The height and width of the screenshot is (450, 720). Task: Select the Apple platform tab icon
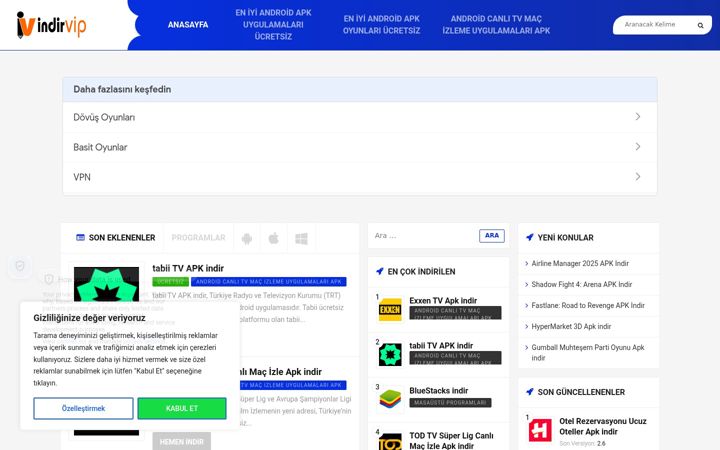[274, 238]
